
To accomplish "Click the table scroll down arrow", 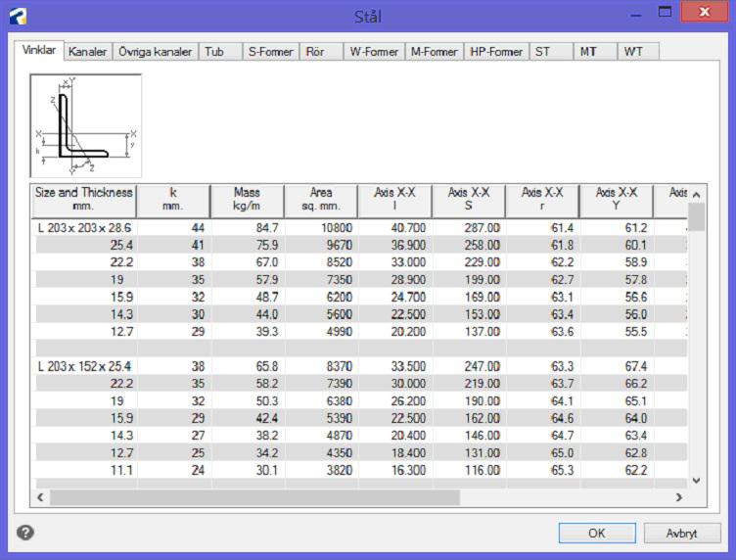I will coord(697,480).
